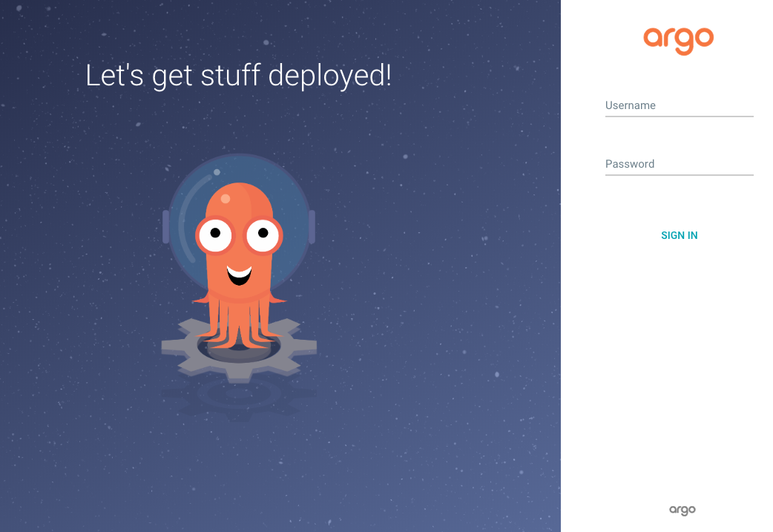The image size is (773, 532).
Task: Focus the Password input field
Action: click(x=679, y=165)
